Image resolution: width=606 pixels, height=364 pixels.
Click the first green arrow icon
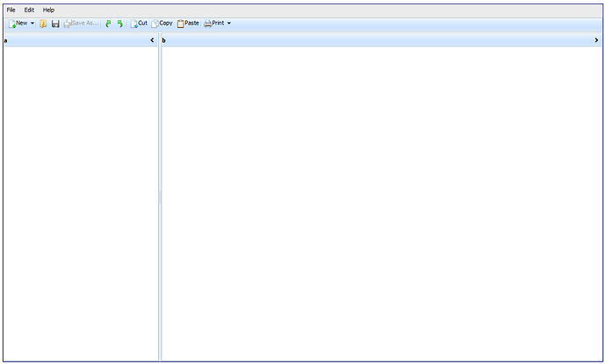108,24
